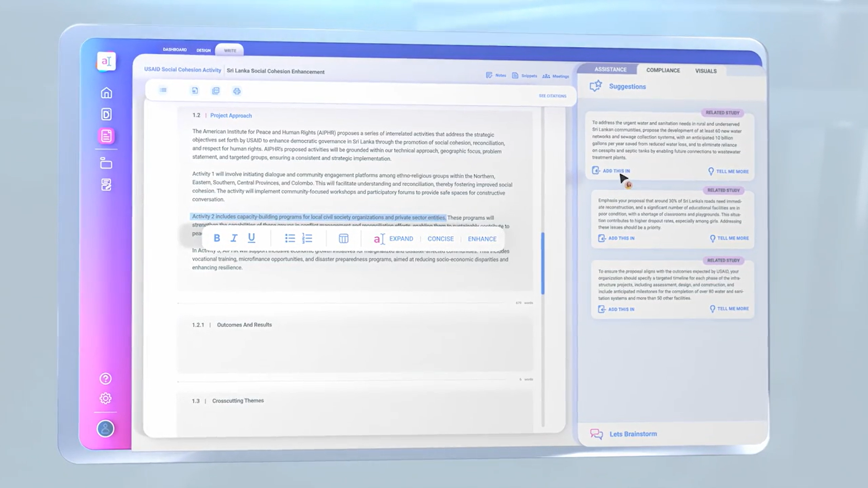Click SEE CITATIONS link
This screenshot has width=868, height=488.
pyautogui.click(x=552, y=96)
